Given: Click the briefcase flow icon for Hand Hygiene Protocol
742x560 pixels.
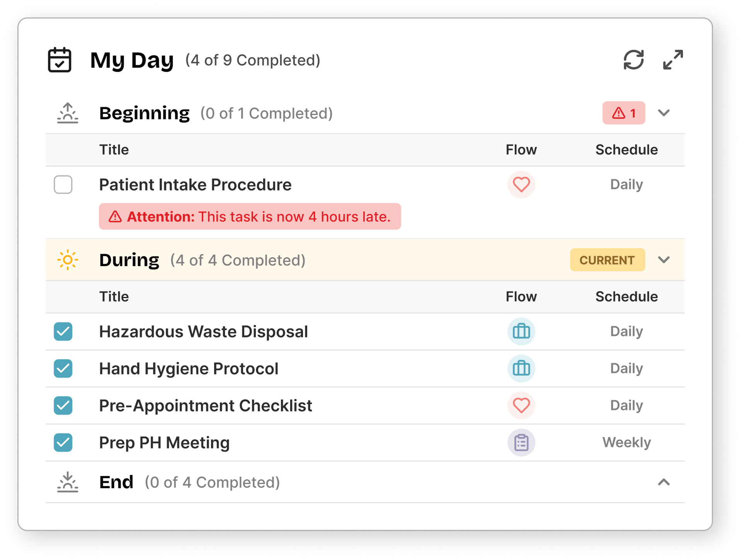Looking at the screenshot, I should point(521,368).
